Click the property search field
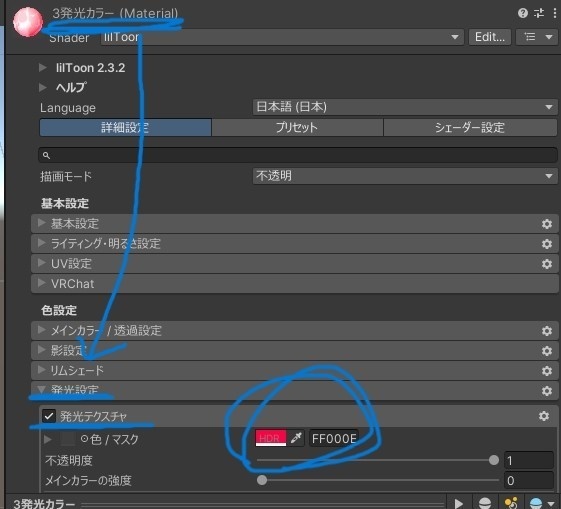This screenshot has width=561, height=509. pyautogui.click(x=298, y=155)
